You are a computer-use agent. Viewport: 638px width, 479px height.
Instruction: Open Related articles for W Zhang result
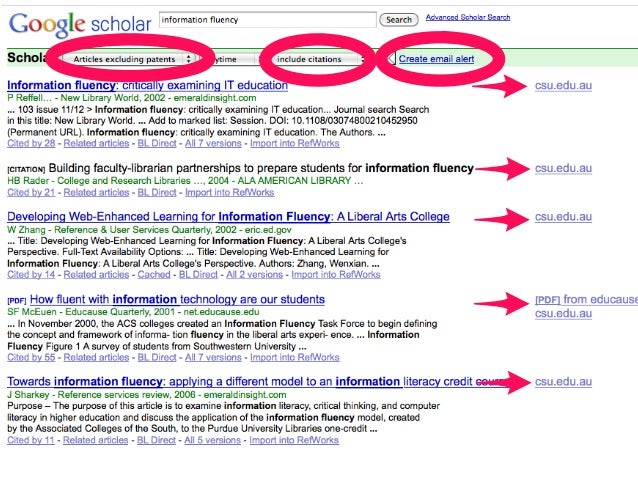[96, 275]
